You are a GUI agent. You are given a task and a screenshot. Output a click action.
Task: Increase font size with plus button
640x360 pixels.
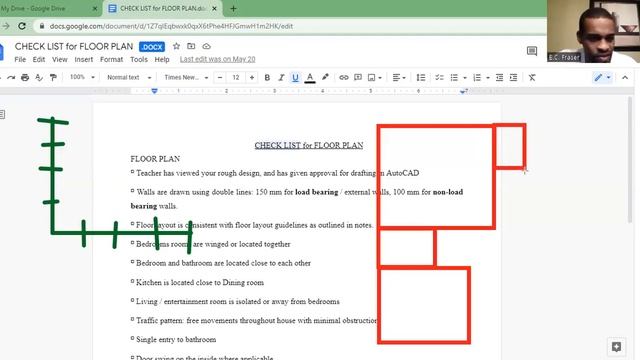tap(252, 78)
